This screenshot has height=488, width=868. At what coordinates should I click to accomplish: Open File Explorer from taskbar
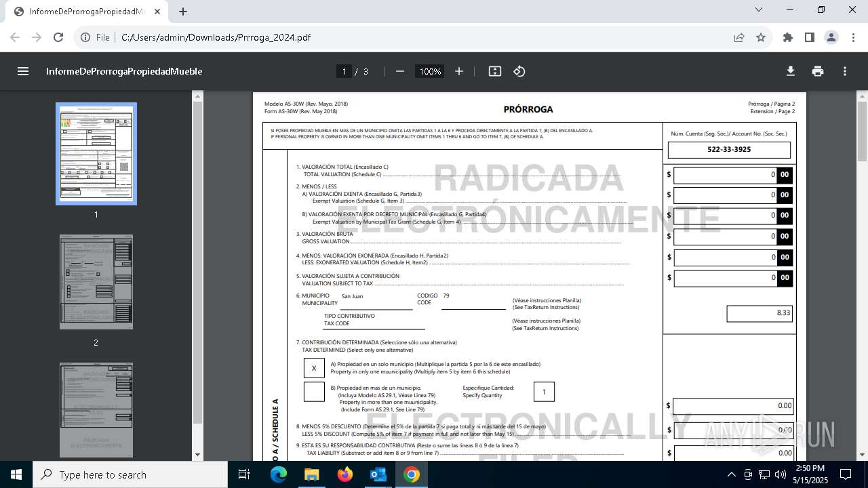point(311,474)
